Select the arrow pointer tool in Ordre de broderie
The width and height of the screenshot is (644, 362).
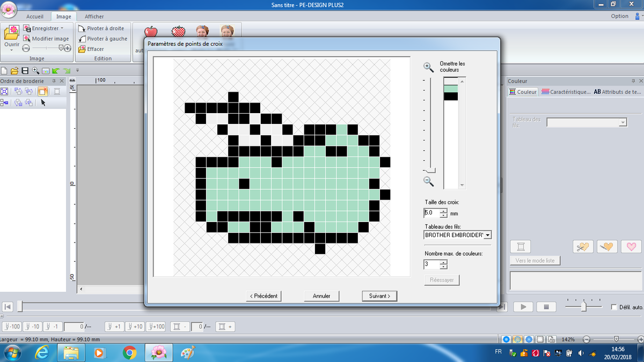pyautogui.click(x=43, y=102)
